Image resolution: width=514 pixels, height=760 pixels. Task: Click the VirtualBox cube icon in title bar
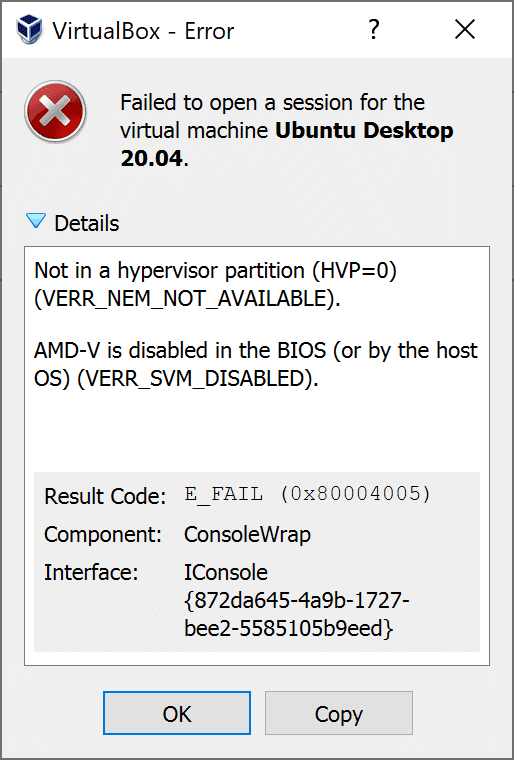[x=29, y=30]
